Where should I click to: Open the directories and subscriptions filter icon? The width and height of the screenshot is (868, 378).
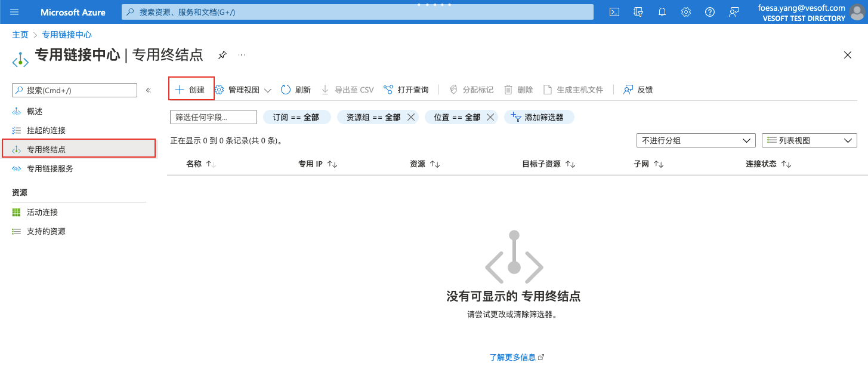click(x=638, y=12)
